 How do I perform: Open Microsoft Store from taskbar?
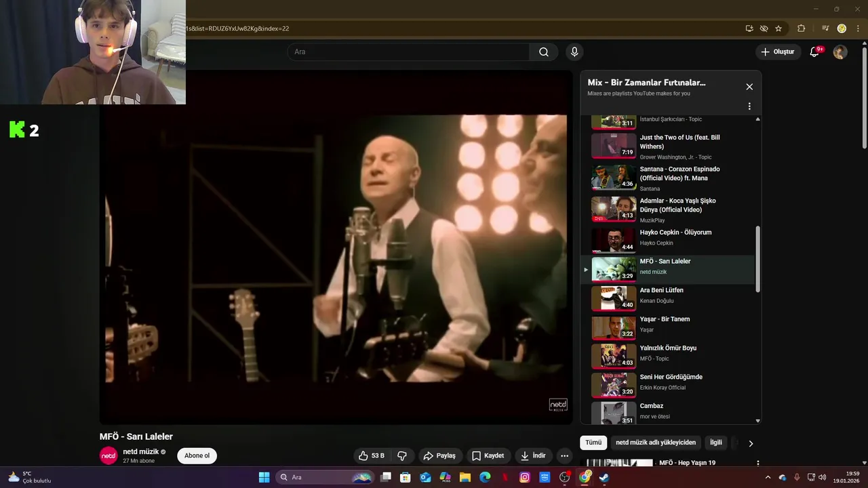coord(406,477)
